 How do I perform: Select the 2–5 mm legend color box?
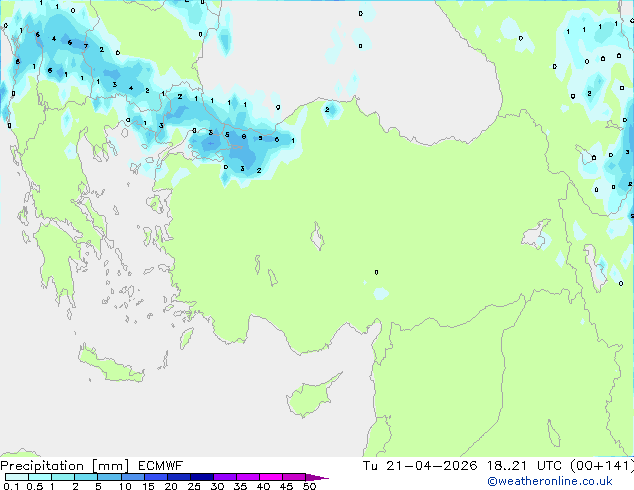click(x=86, y=477)
